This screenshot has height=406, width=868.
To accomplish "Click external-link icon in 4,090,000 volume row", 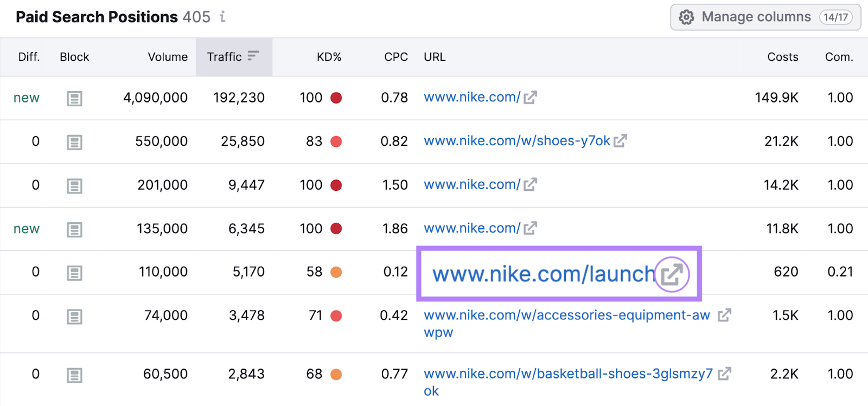I will [530, 98].
